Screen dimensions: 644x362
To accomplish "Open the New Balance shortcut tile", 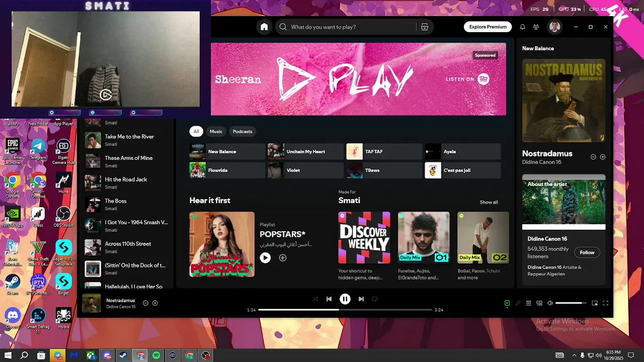I will [x=227, y=151].
